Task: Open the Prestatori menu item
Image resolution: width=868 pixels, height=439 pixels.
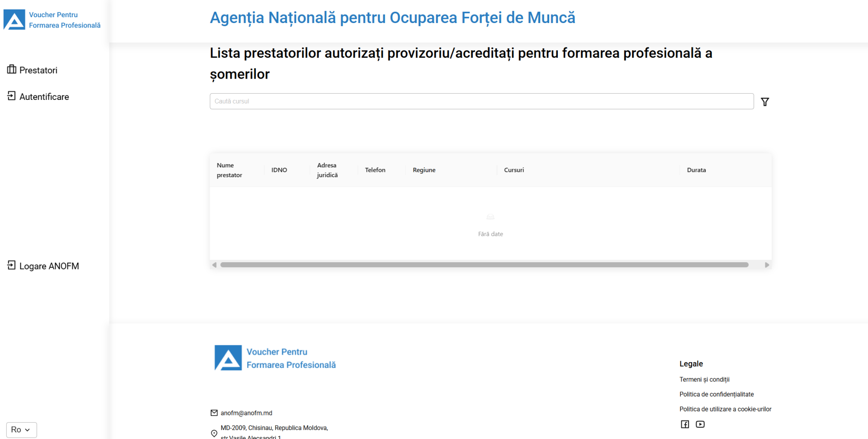Action: click(x=38, y=70)
